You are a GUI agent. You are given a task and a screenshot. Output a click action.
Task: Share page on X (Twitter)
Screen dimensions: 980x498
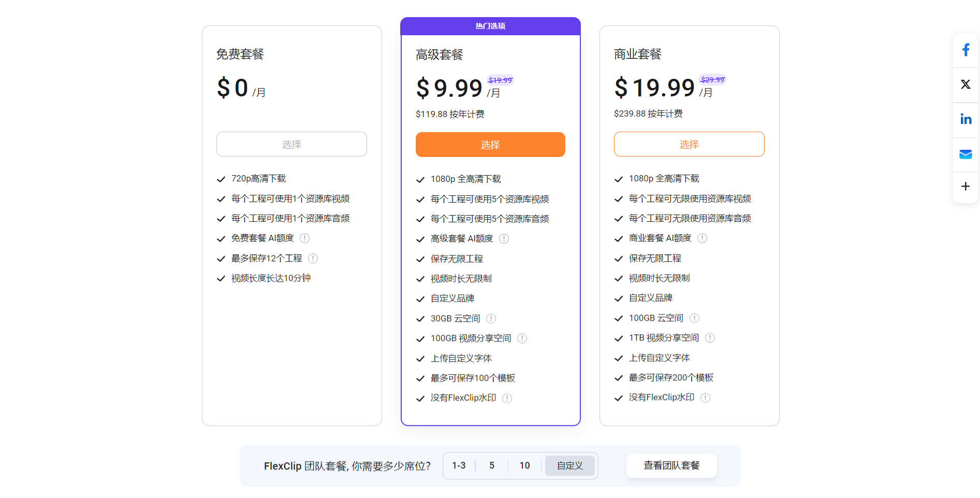click(966, 84)
